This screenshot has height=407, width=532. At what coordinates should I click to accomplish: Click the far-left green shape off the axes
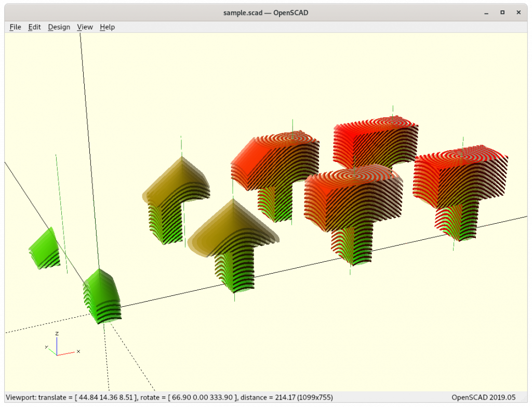(x=45, y=249)
